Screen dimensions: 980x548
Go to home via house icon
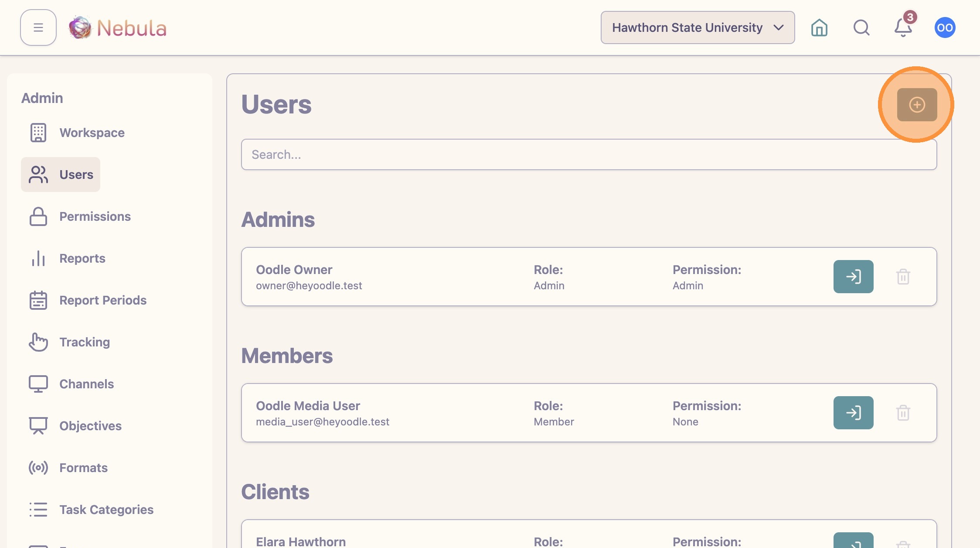pos(819,27)
